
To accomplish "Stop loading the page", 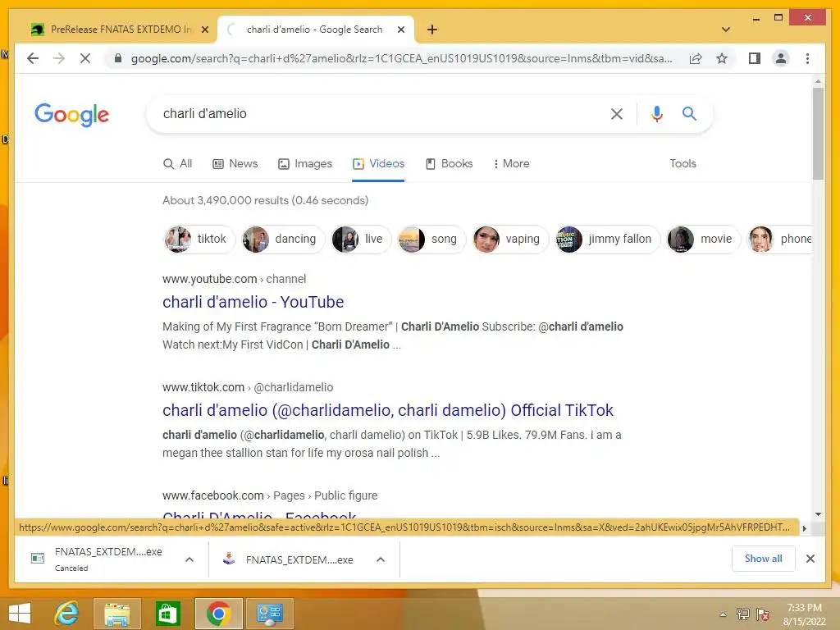I will pos(85,58).
